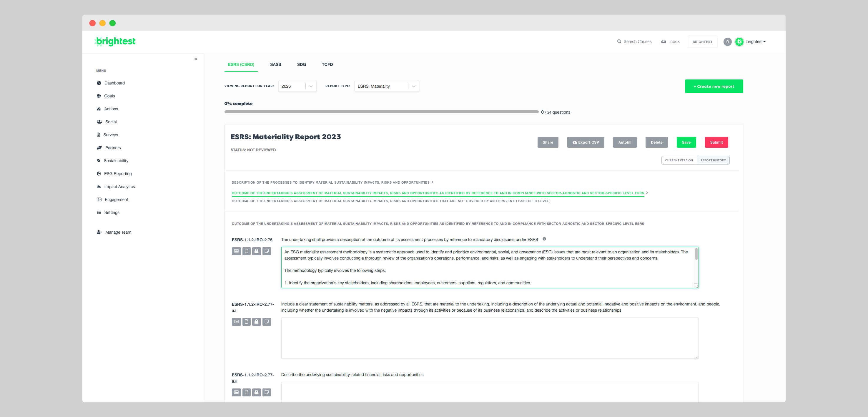This screenshot has height=417, width=868.
Task: Click the Autofill button
Action: pos(624,142)
